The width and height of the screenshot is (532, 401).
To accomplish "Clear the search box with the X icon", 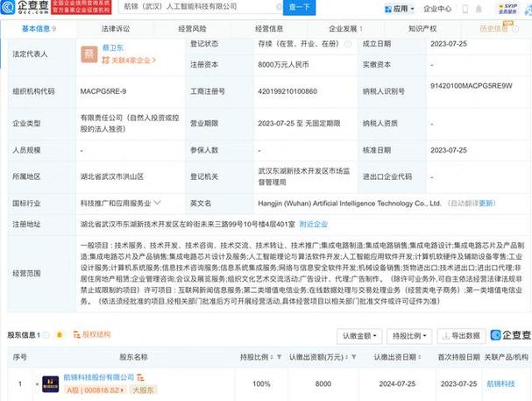I will tap(279, 6).
